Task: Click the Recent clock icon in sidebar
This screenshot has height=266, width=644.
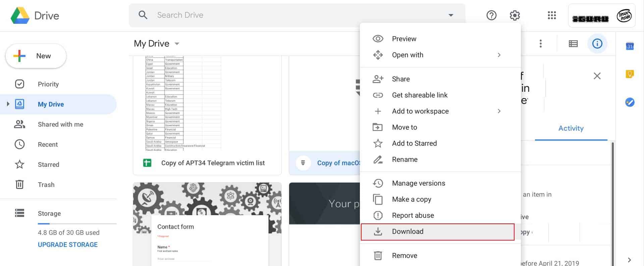Action: pos(20,144)
